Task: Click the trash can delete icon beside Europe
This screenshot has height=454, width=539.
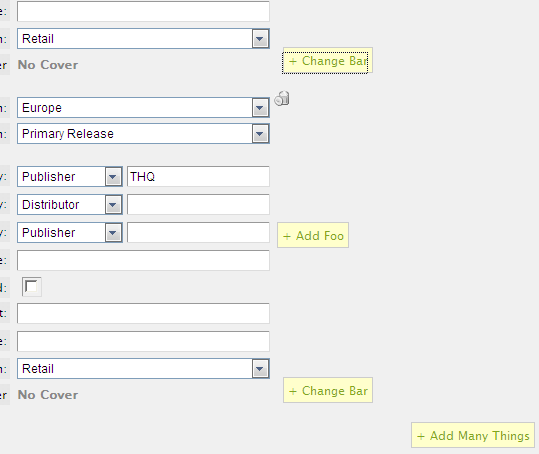Action: pos(282,99)
